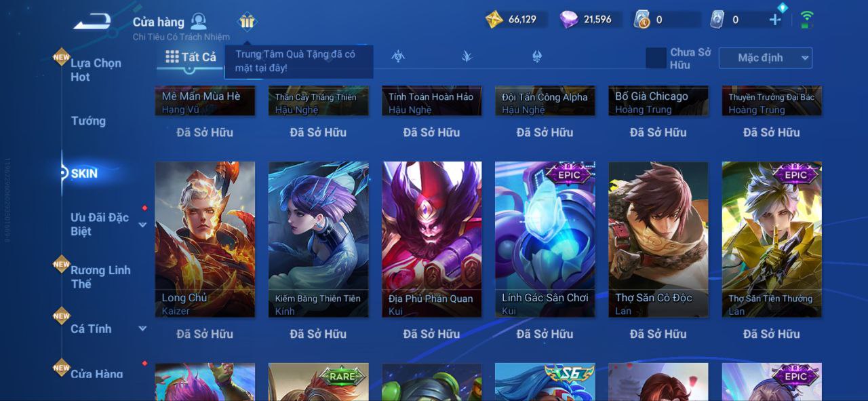Tap the profile icon next to Cửa hàng
The height and width of the screenshot is (401, 868).
point(198,21)
